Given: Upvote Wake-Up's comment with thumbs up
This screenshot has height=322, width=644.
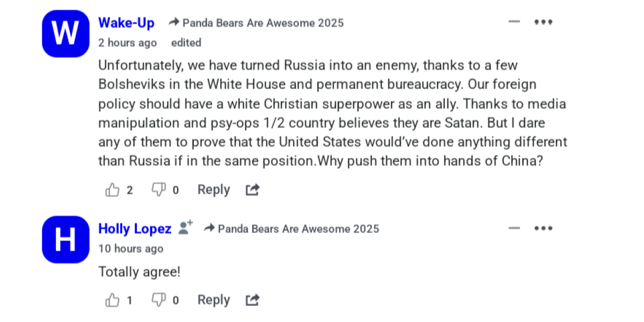Looking at the screenshot, I should click(x=112, y=190).
